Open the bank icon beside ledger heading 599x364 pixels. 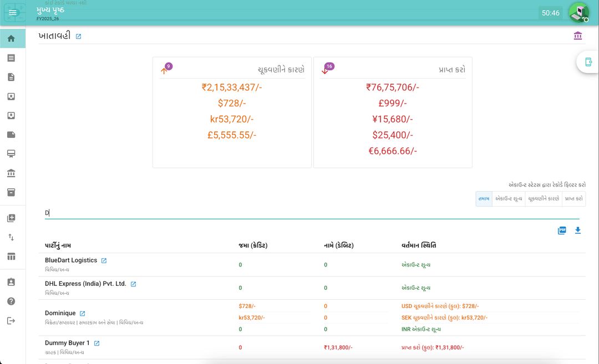(x=578, y=35)
